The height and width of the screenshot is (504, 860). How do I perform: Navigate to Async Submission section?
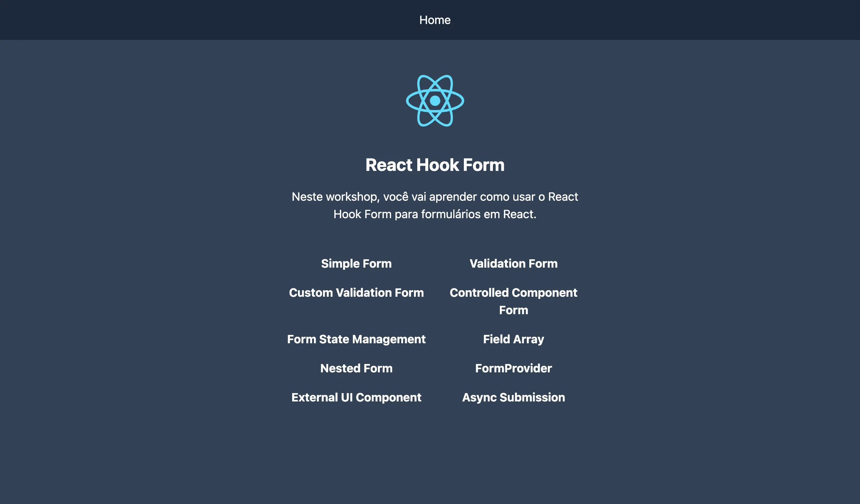point(513,397)
